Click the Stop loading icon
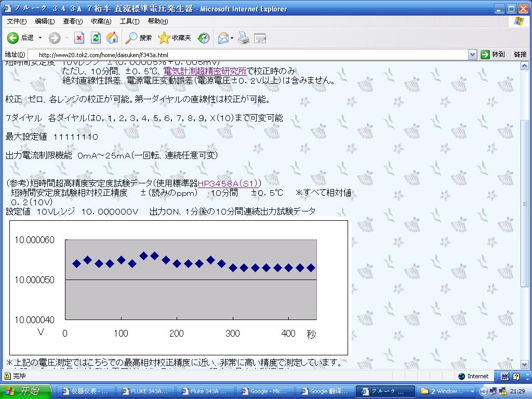 79,37
